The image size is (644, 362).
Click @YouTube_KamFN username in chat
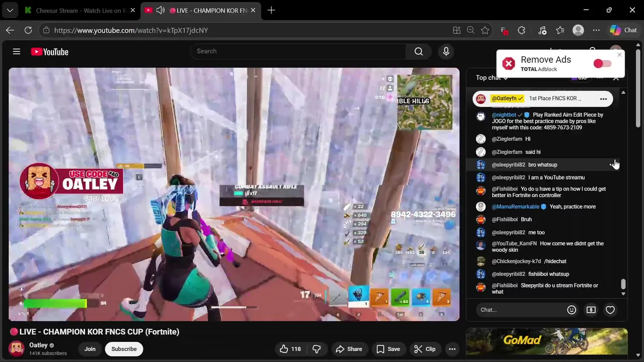(514, 243)
